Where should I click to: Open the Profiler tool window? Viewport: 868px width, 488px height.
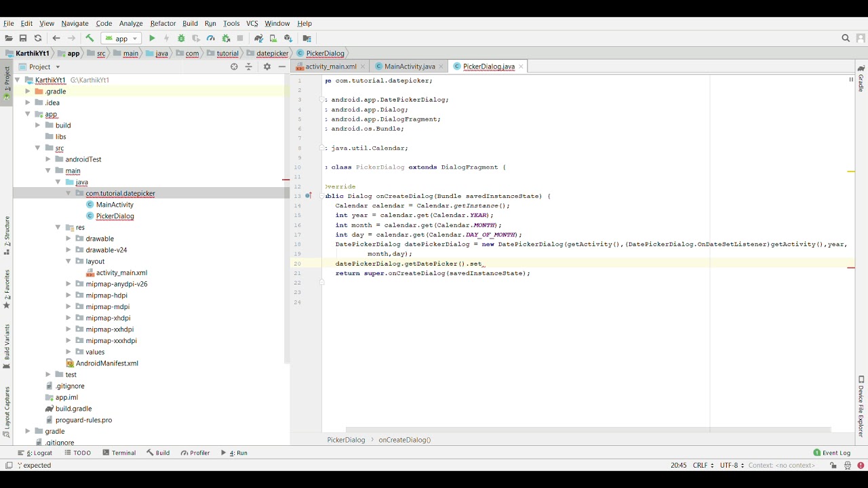(195, 453)
